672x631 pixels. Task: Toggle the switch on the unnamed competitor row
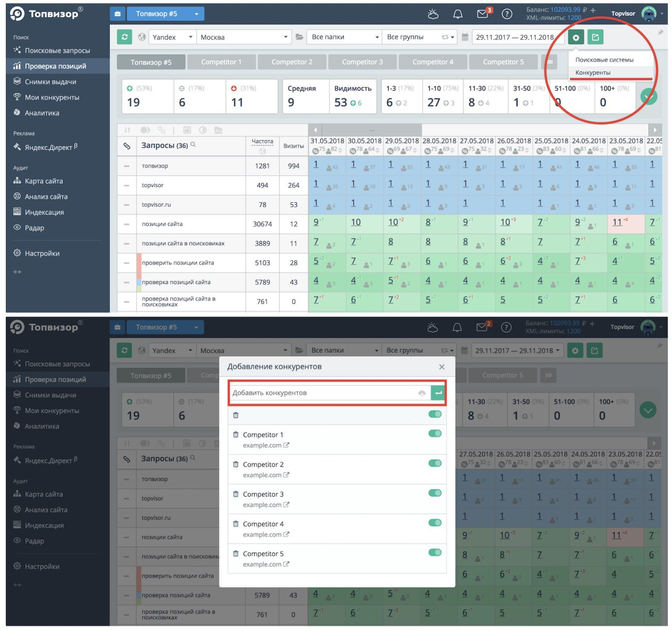click(x=435, y=414)
